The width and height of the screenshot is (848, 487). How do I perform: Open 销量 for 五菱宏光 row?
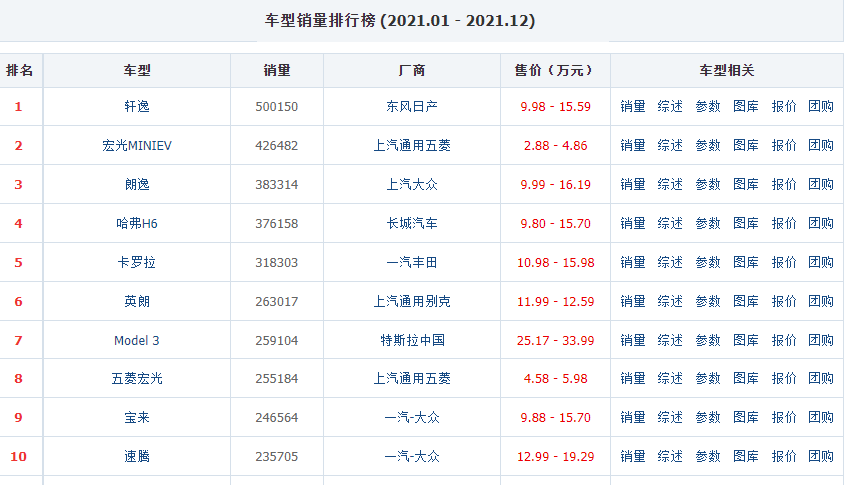pyautogui.click(x=633, y=378)
